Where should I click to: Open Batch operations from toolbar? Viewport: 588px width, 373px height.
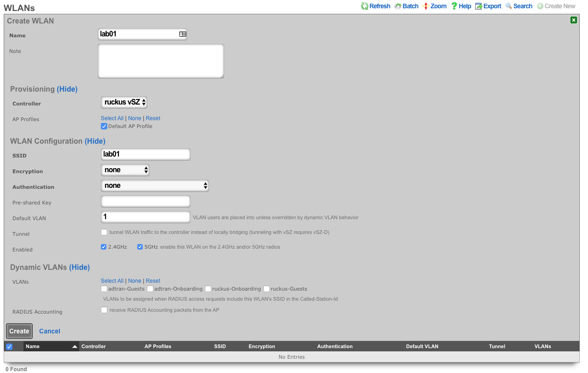coord(398,6)
